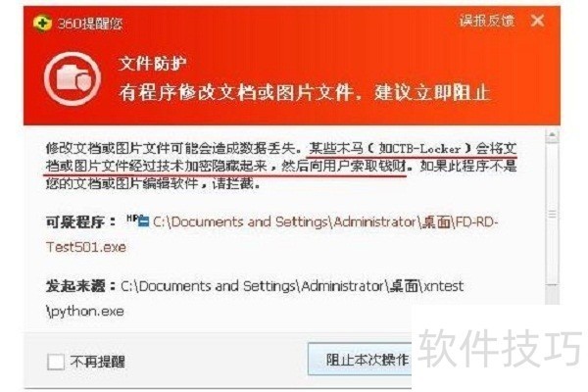Click the FD-RD-Test501.exe path link
Image resolution: width=588 pixels, height=392 pixels.
tap(271, 234)
